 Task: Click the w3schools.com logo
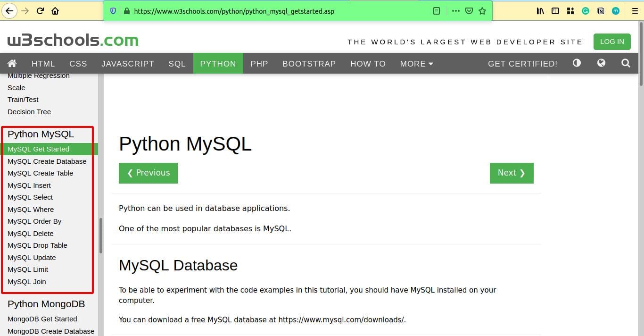point(73,40)
